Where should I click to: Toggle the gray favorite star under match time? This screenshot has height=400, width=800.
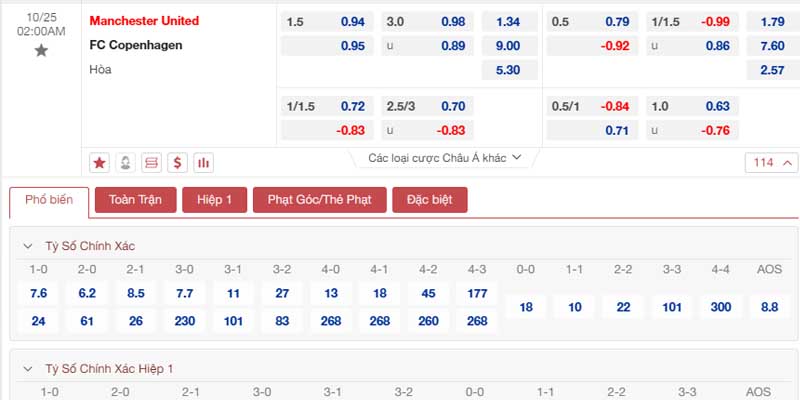[41, 51]
